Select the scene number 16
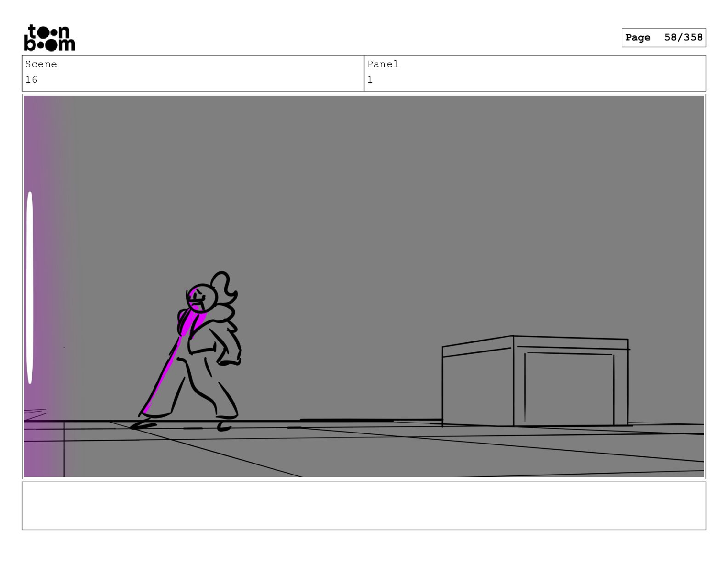 [x=31, y=80]
